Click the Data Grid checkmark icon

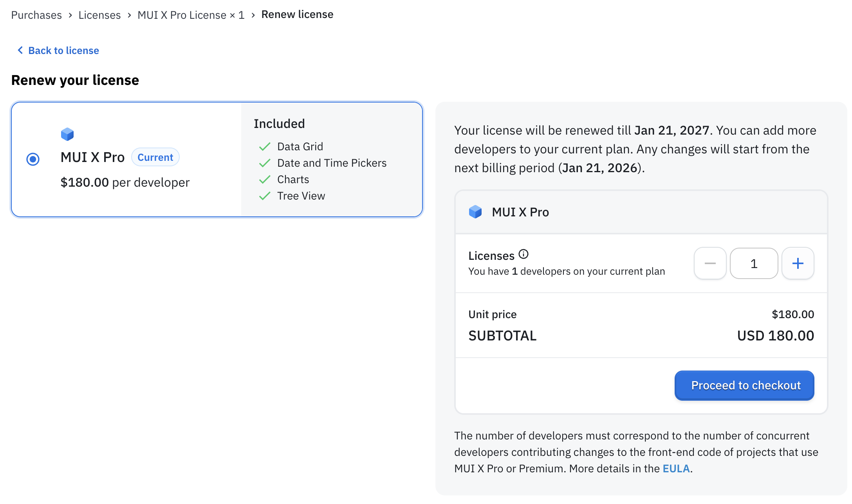pos(265,147)
